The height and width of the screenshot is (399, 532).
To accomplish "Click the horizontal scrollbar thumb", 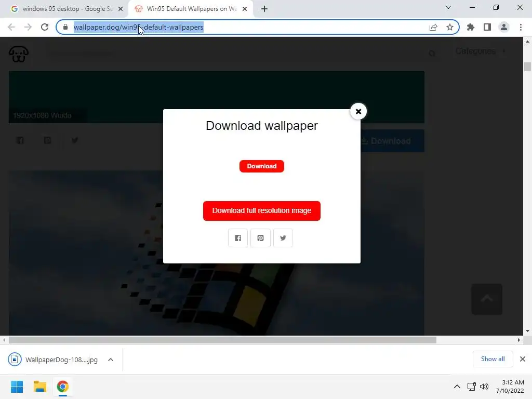I will tap(222, 340).
